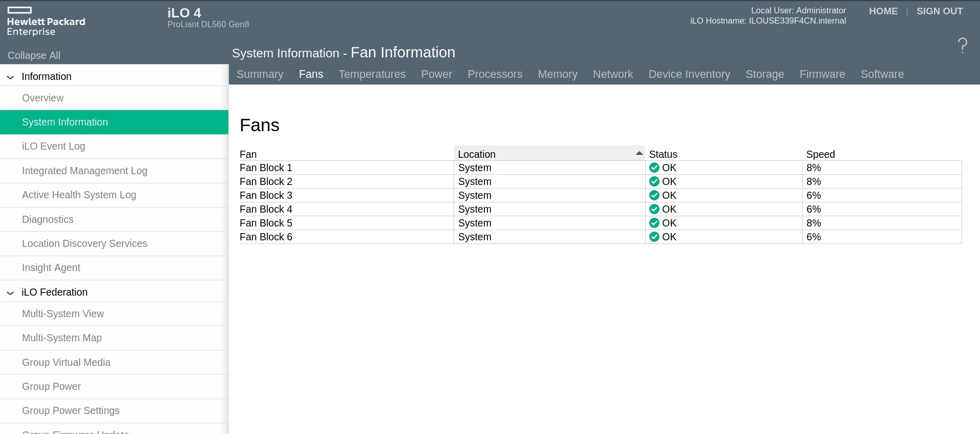Switch to the Firmware tab
The width and height of the screenshot is (980, 434).
[822, 74]
